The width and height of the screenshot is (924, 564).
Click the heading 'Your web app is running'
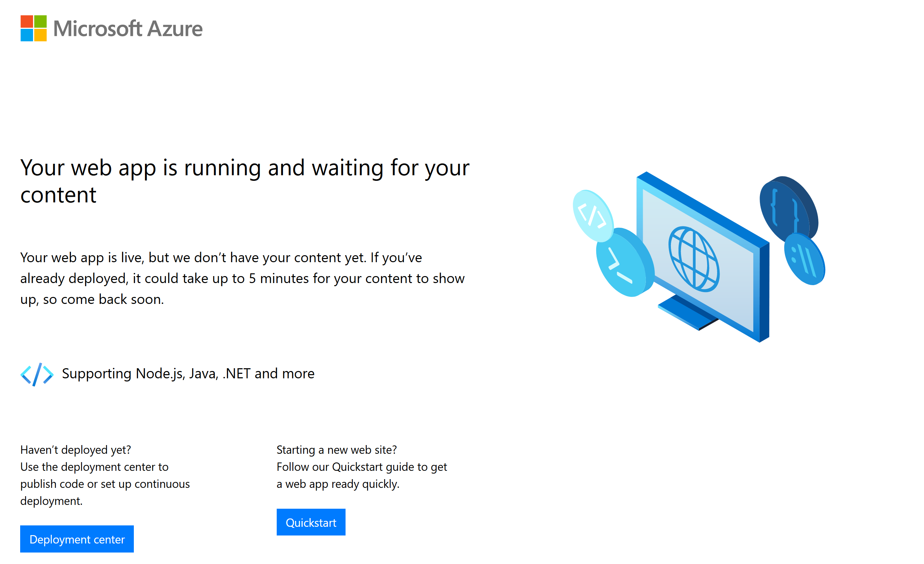245,181
